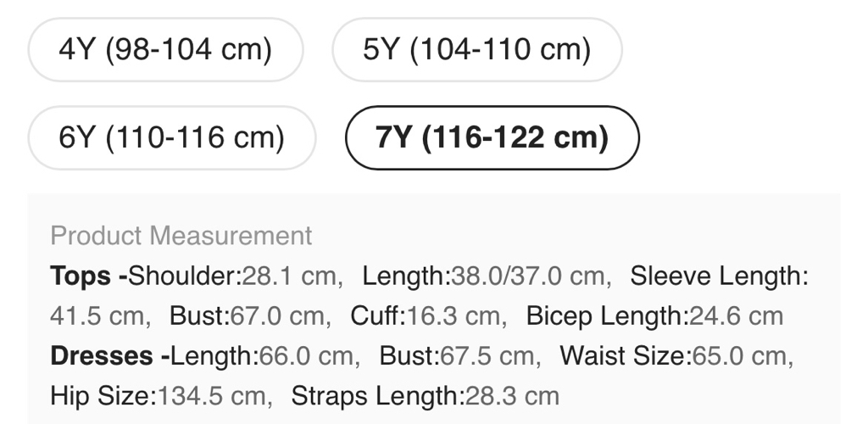Image resolution: width=868 pixels, height=424 pixels.
Task: Select the 4Y (98-104 cm) size option
Action: point(165,50)
